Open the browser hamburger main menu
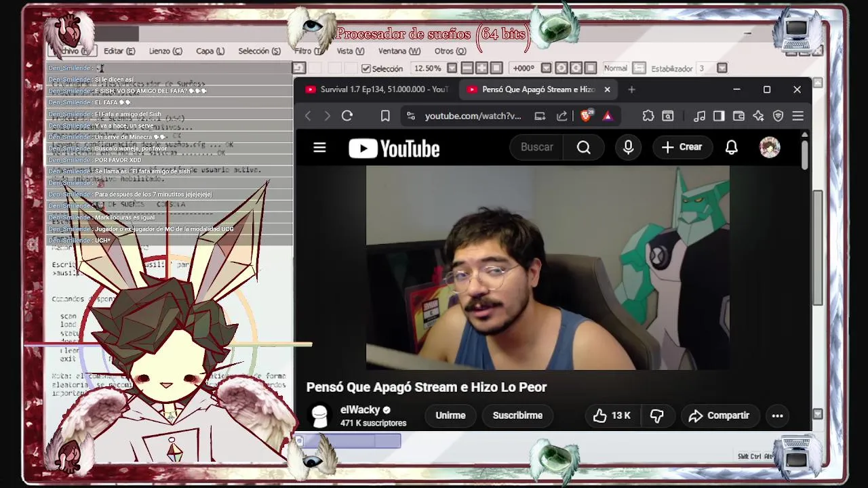 pyautogui.click(x=797, y=116)
